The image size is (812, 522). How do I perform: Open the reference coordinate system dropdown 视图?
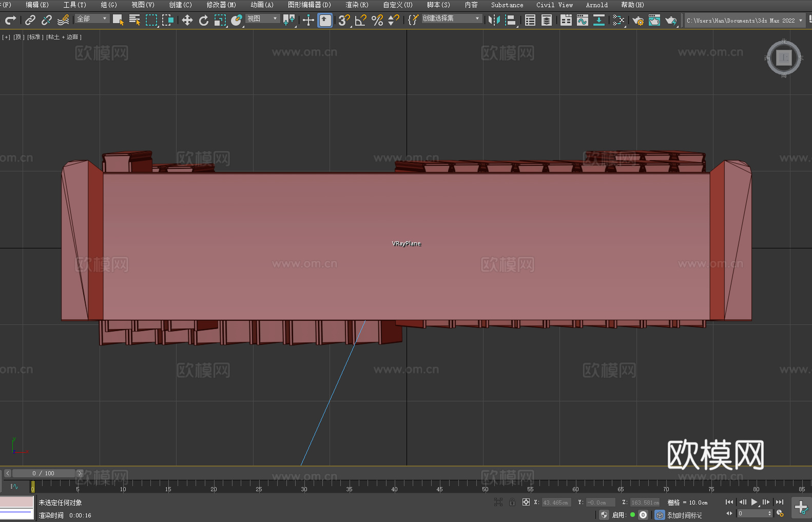pyautogui.click(x=262, y=18)
